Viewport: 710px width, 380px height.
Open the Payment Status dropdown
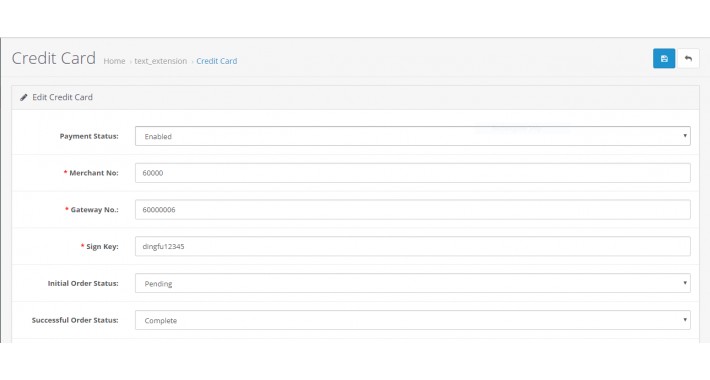coord(413,136)
